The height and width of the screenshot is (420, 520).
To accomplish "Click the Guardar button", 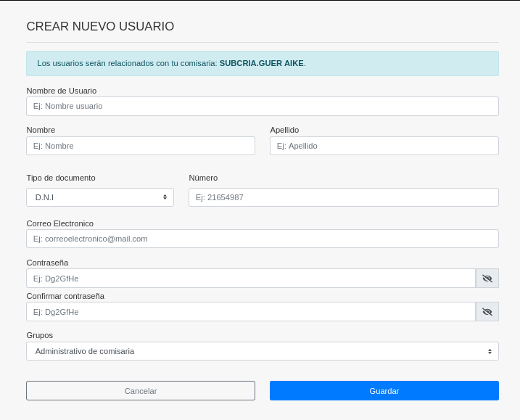I will point(384,391).
